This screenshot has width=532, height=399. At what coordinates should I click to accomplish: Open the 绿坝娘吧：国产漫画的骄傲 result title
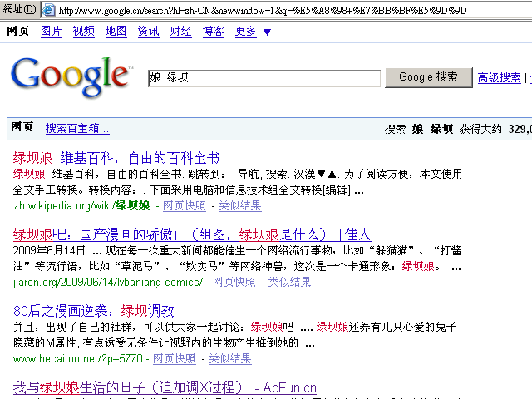(192, 234)
